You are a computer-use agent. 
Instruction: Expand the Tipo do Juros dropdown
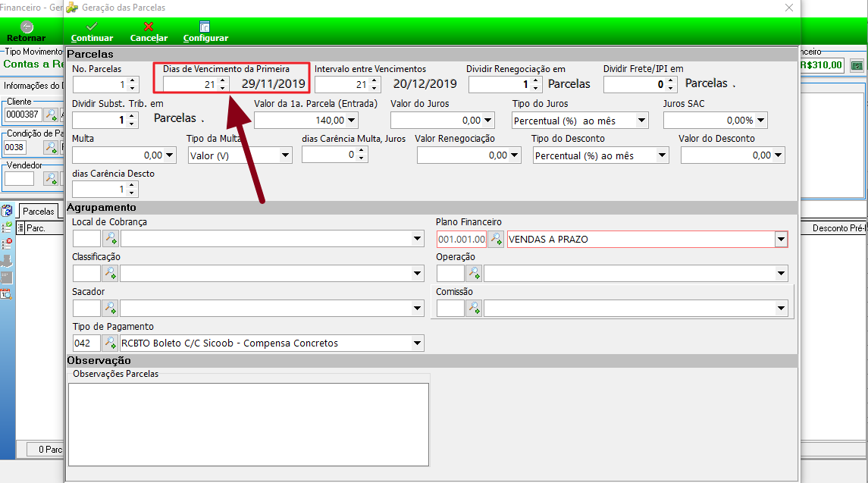[x=641, y=121]
